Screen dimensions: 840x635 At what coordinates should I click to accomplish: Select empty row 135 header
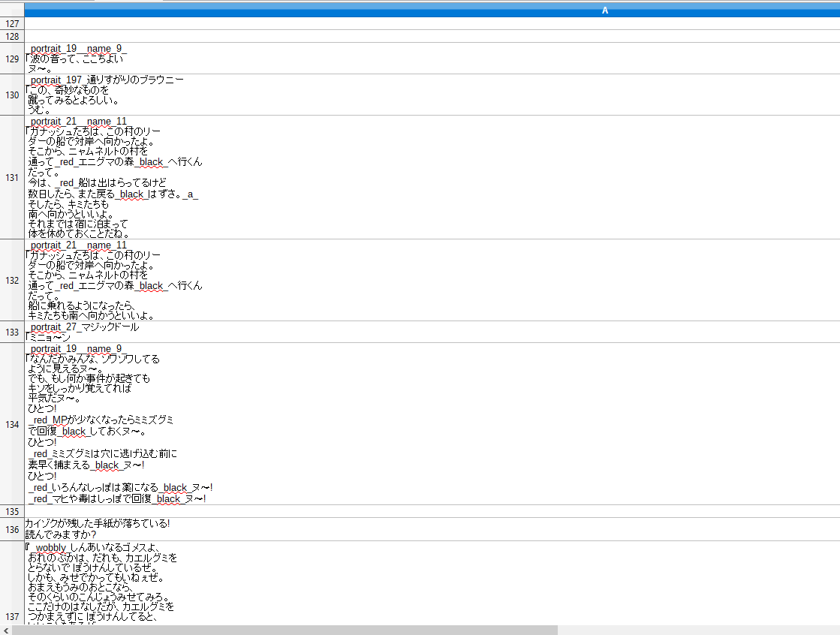12,511
